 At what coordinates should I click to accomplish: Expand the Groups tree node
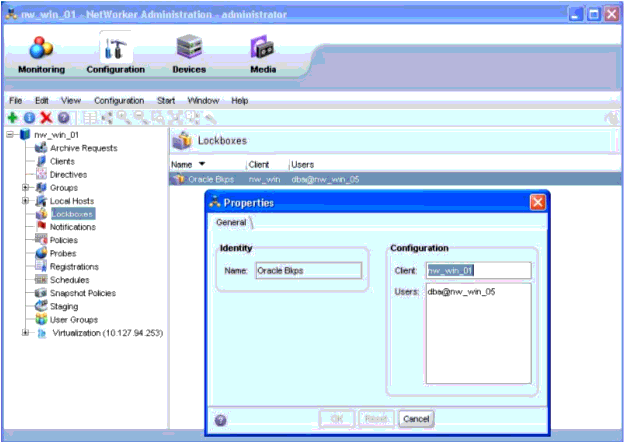tap(25, 187)
